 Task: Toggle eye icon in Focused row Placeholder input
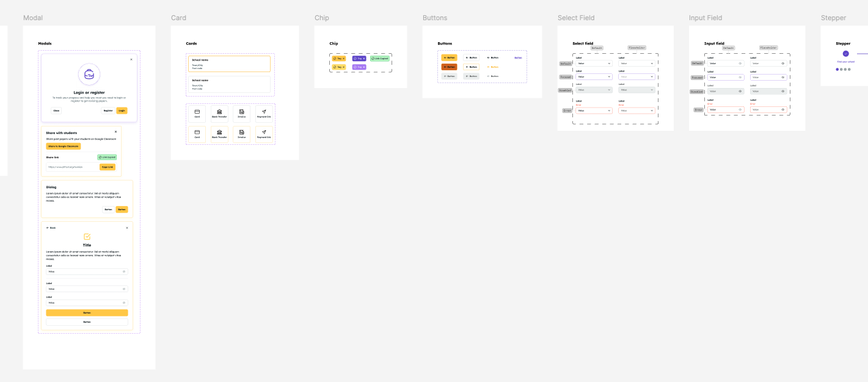pos(783,77)
